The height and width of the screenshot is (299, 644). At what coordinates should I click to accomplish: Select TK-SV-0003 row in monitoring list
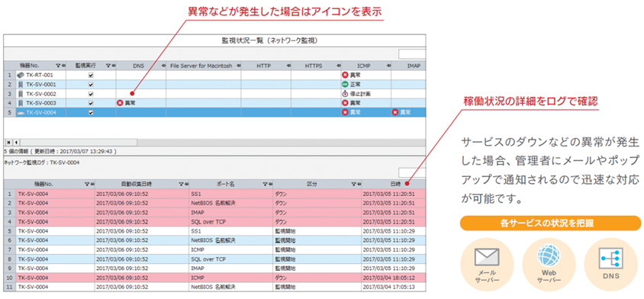(x=214, y=103)
